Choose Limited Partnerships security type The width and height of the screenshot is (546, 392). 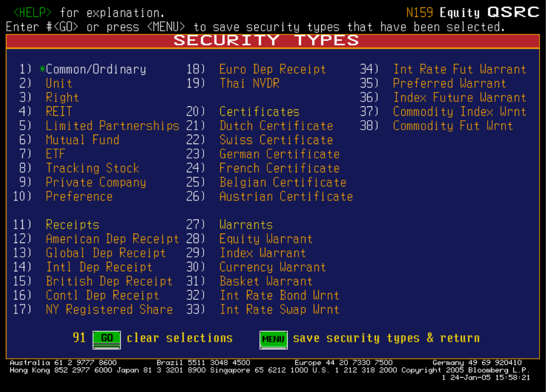(112, 126)
